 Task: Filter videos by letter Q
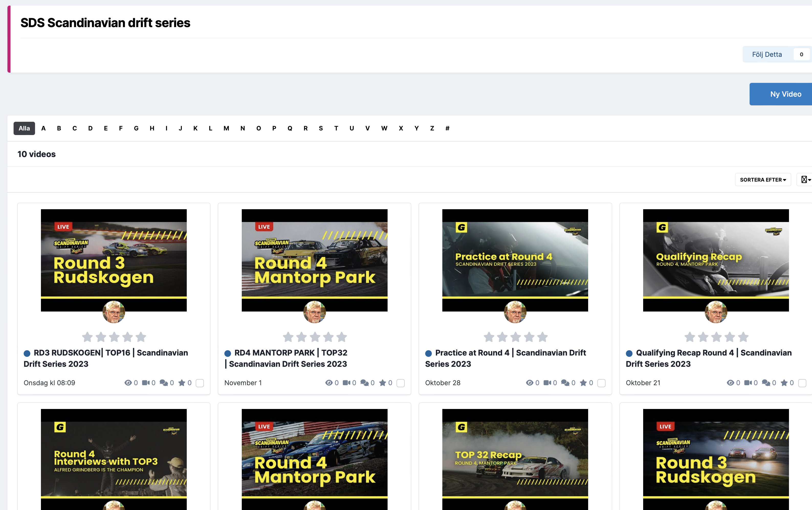pos(290,128)
